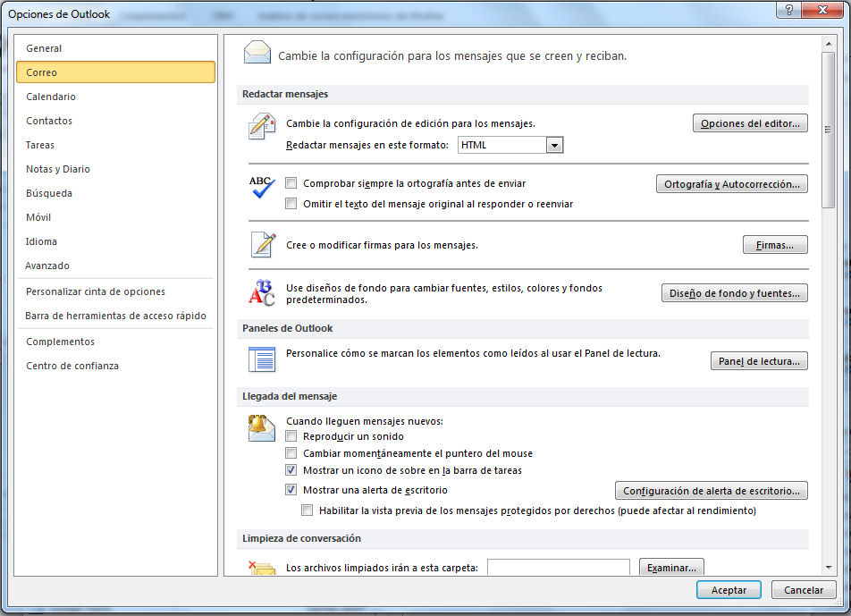Enable Habilitar la vista previa de mensajes protegidos
The image size is (851, 616).
point(308,511)
